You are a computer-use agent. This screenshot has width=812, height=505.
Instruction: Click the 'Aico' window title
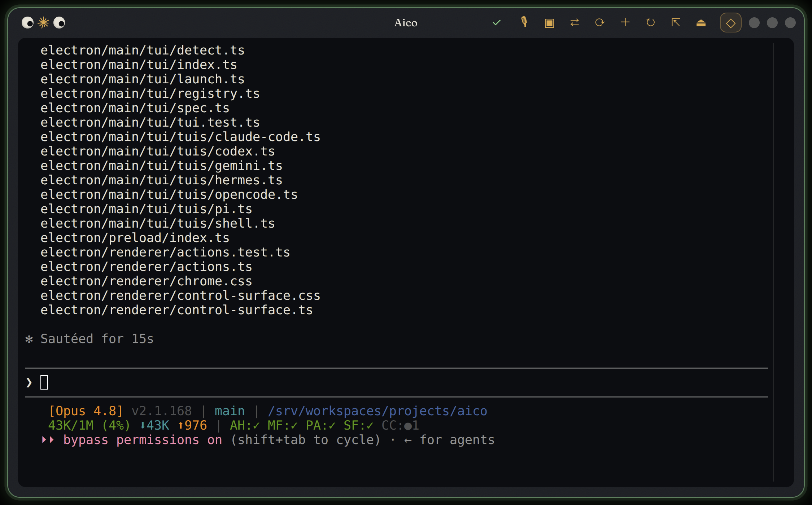(x=406, y=23)
